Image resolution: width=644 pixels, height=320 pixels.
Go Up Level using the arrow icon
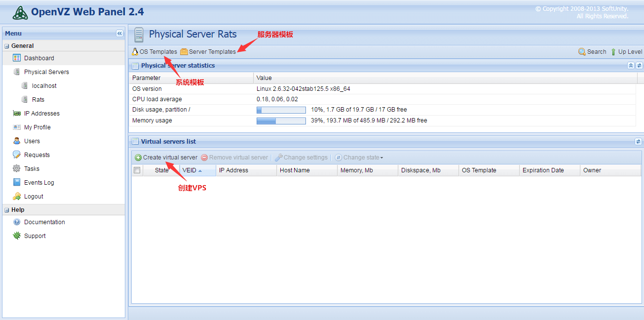[x=613, y=52]
